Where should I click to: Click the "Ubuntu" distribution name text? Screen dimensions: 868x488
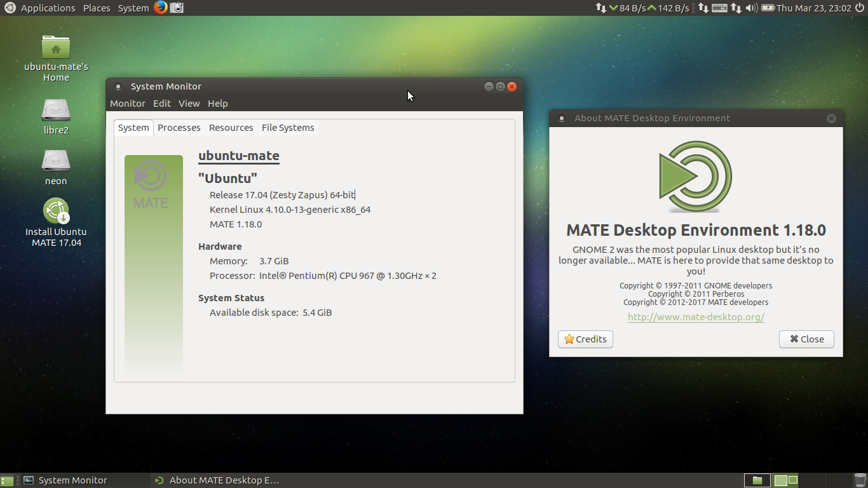(227, 179)
